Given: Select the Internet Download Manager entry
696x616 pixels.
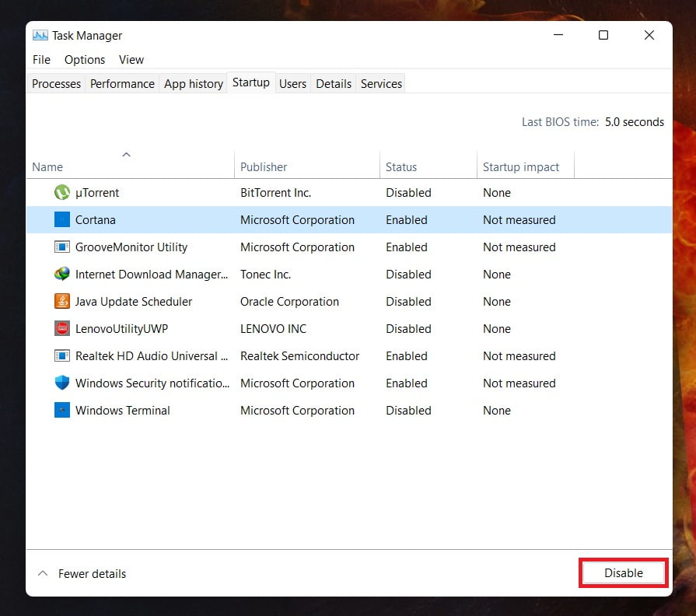Looking at the screenshot, I should (x=152, y=275).
